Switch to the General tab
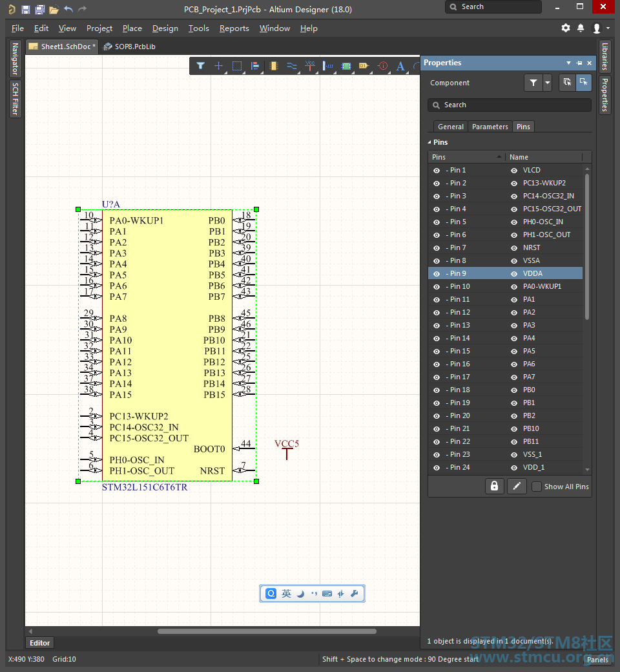The height and width of the screenshot is (672, 620). click(x=450, y=127)
